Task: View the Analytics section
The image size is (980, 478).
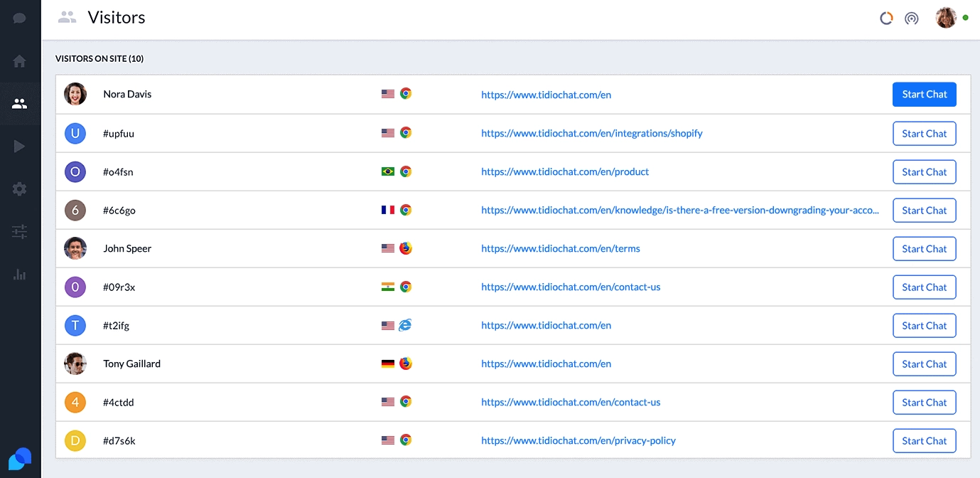Action: pyautogui.click(x=19, y=274)
